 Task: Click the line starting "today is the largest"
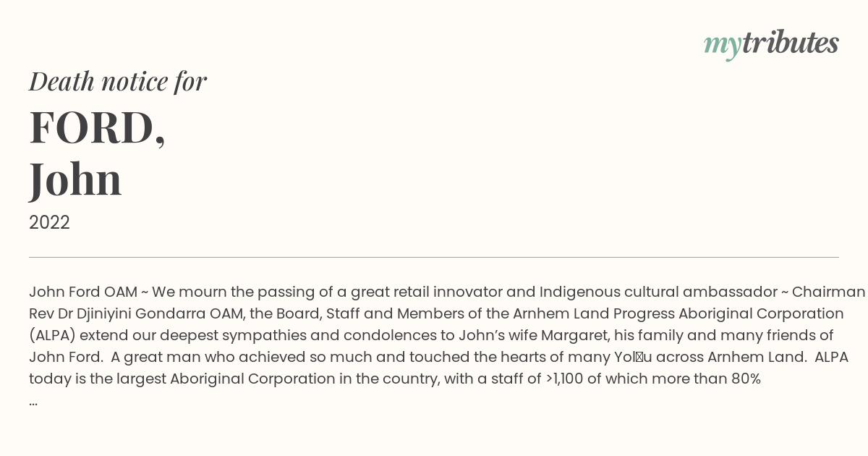click(395, 379)
